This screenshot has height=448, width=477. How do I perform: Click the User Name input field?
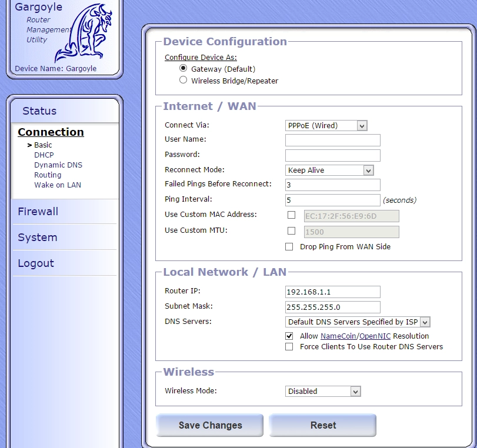click(x=333, y=140)
